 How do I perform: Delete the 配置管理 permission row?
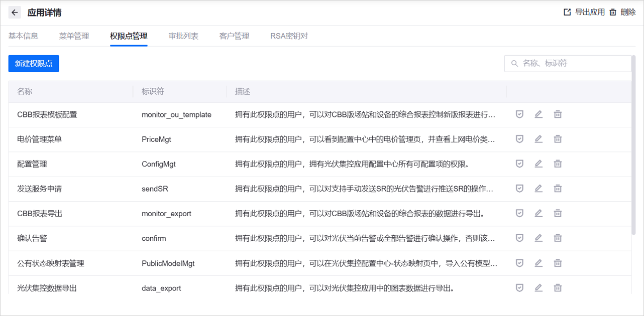(x=558, y=164)
